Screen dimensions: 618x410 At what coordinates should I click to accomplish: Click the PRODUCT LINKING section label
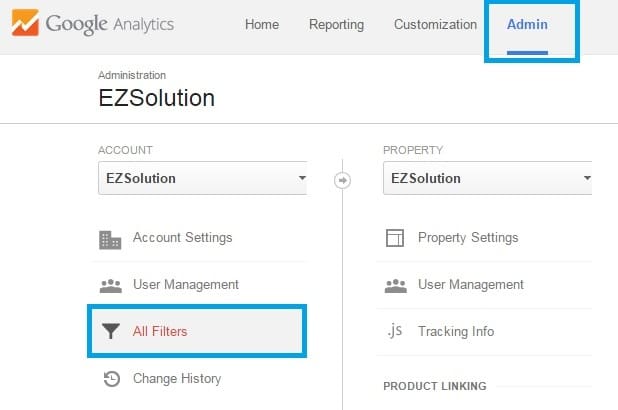435,386
